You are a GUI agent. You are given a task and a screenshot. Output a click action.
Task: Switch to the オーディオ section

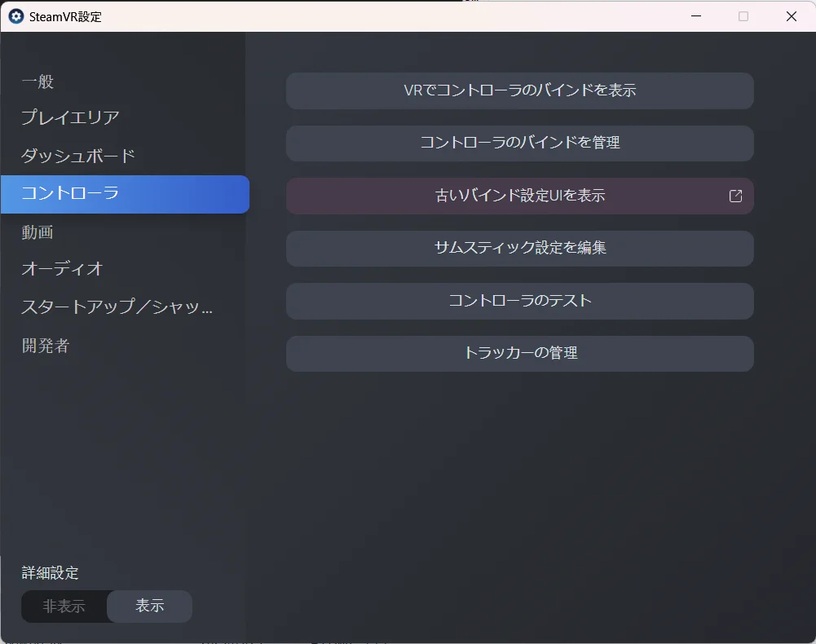[x=62, y=268]
